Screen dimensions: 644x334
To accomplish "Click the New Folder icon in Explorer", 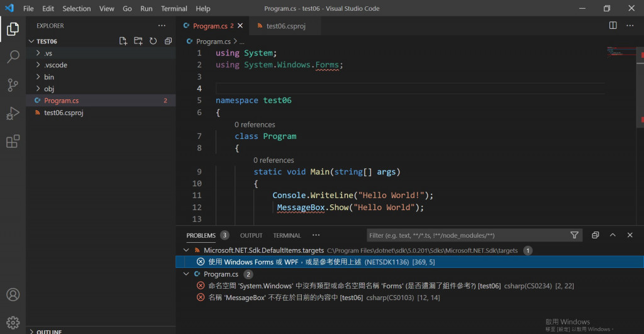I will coord(138,42).
